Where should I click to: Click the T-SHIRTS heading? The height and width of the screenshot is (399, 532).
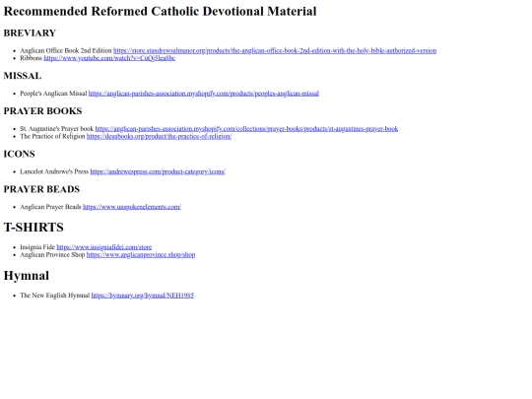[x=33, y=228]
